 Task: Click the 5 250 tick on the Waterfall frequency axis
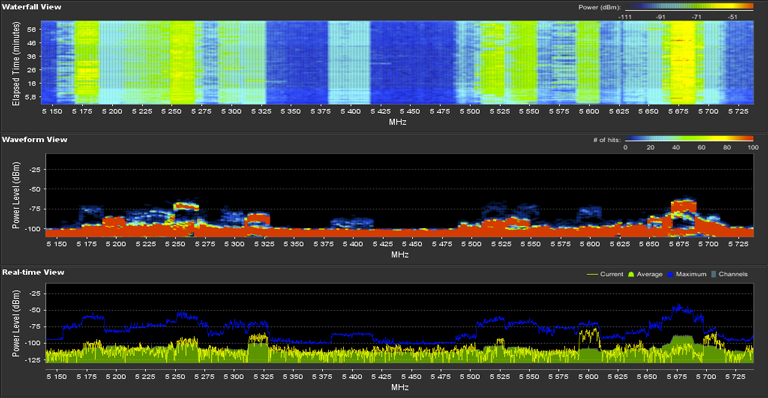click(x=171, y=112)
